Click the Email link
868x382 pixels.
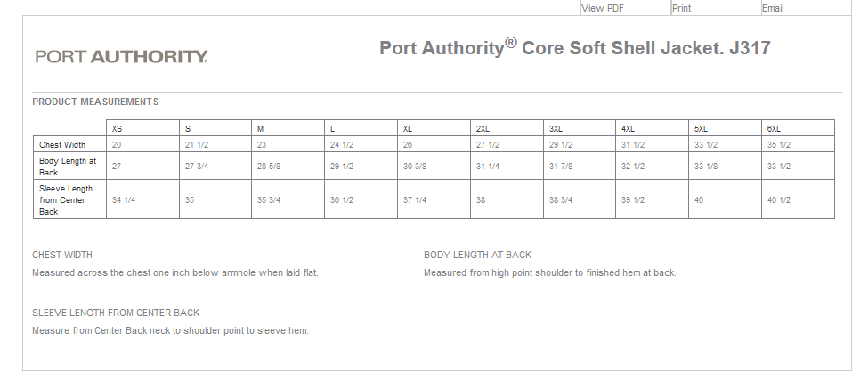coord(773,8)
